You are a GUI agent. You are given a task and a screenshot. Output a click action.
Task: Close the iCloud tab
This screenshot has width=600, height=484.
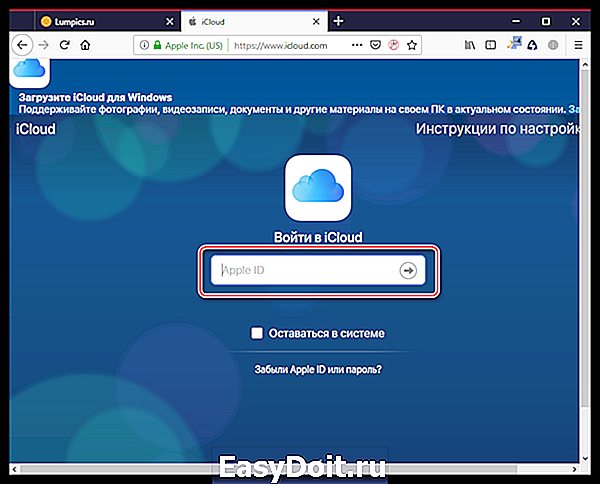pyautogui.click(x=316, y=22)
